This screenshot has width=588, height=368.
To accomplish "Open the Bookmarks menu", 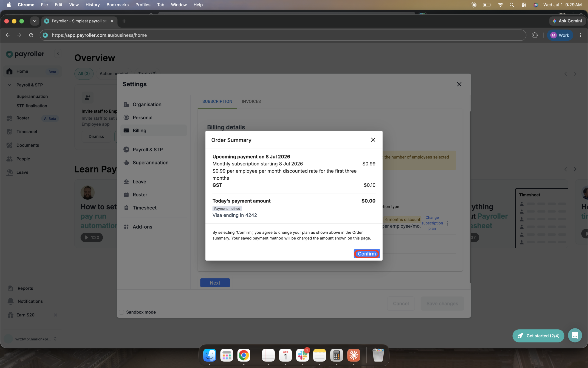I will click(117, 5).
